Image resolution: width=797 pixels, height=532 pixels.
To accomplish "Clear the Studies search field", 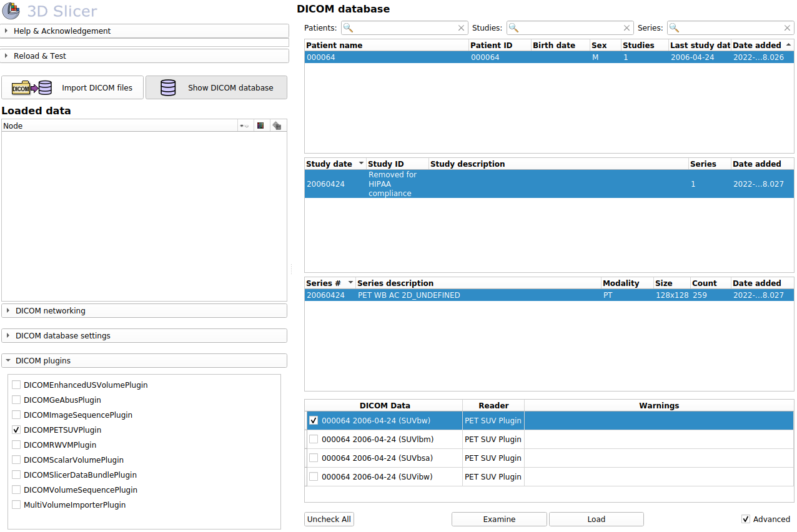I will (626, 28).
